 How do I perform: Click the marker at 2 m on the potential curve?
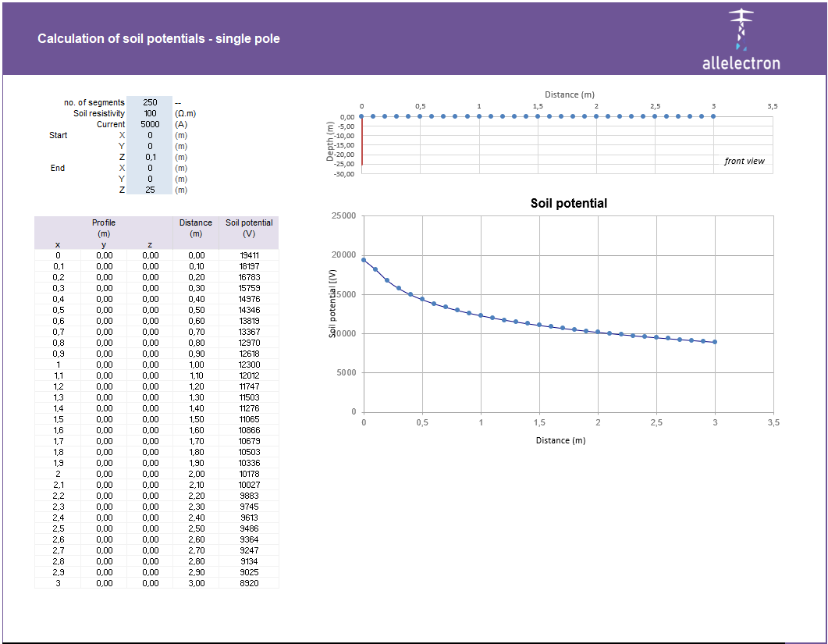pyautogui.click(x=596, y=331)
